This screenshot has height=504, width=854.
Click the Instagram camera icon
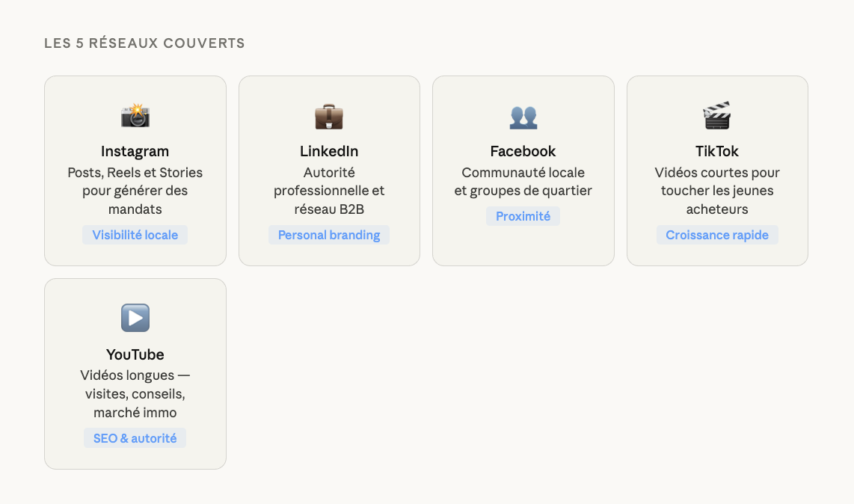[x=135, y=116]
